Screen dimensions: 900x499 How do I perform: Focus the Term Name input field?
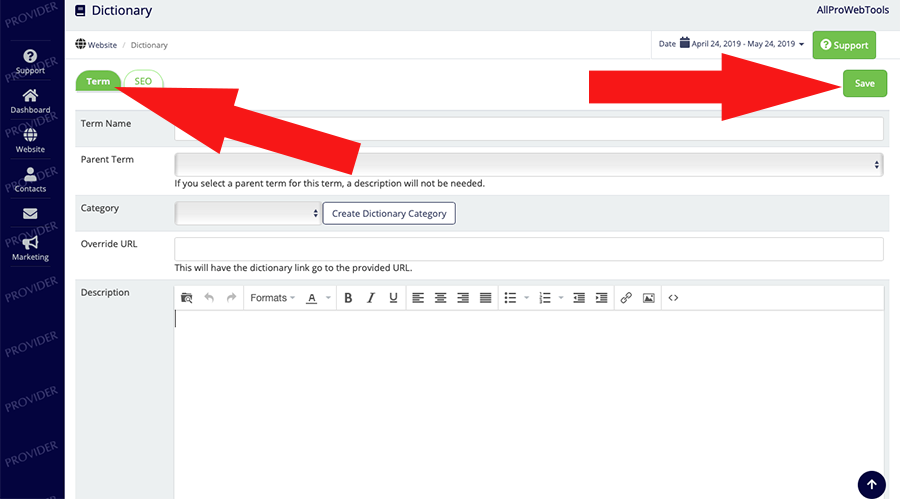pos(528,129)
